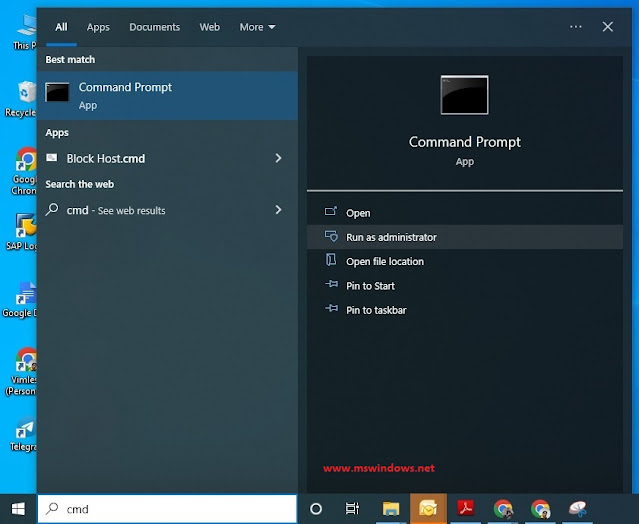
Task: Click the Block Host.cmd file icon
Action: (x=52, y=158)
